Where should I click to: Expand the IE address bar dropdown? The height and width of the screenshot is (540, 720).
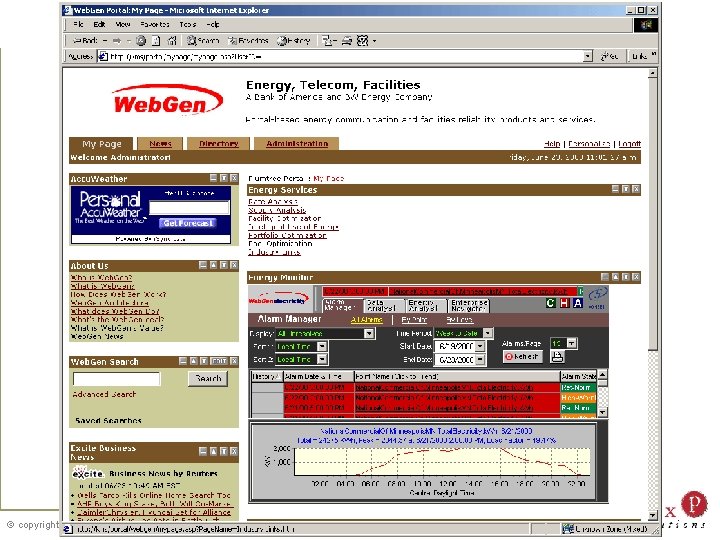[x=588, y=56]
